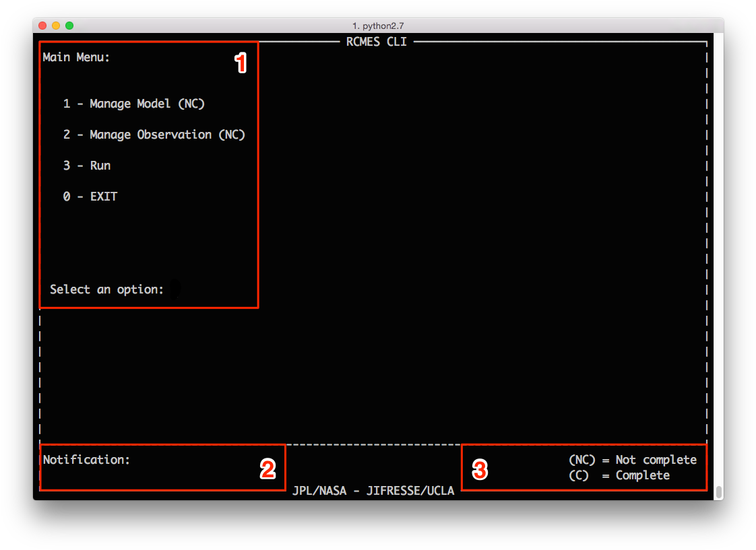Click the empty terminal content area
This screenshot has height=550, width=756.
click(x=472, y=236)
